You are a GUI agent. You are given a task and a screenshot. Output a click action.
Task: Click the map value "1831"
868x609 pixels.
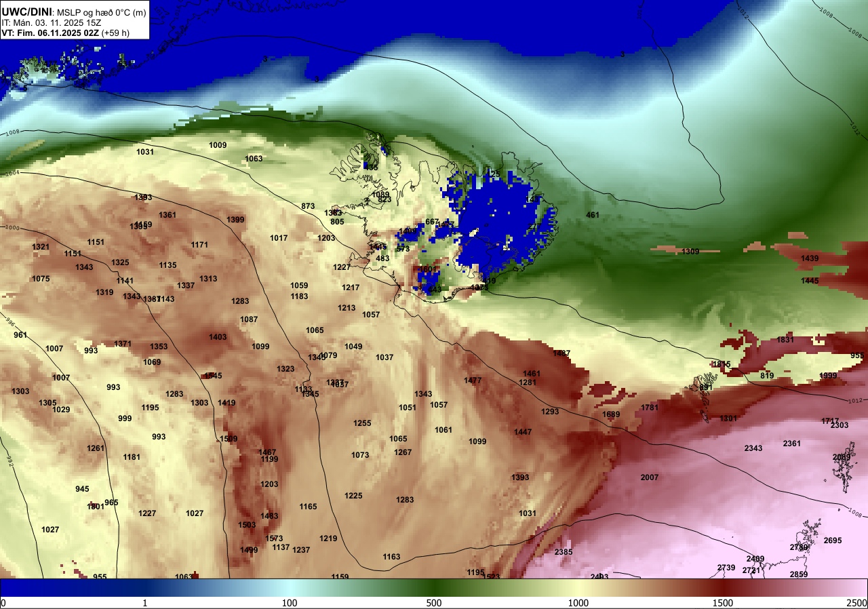pos(785,340)
